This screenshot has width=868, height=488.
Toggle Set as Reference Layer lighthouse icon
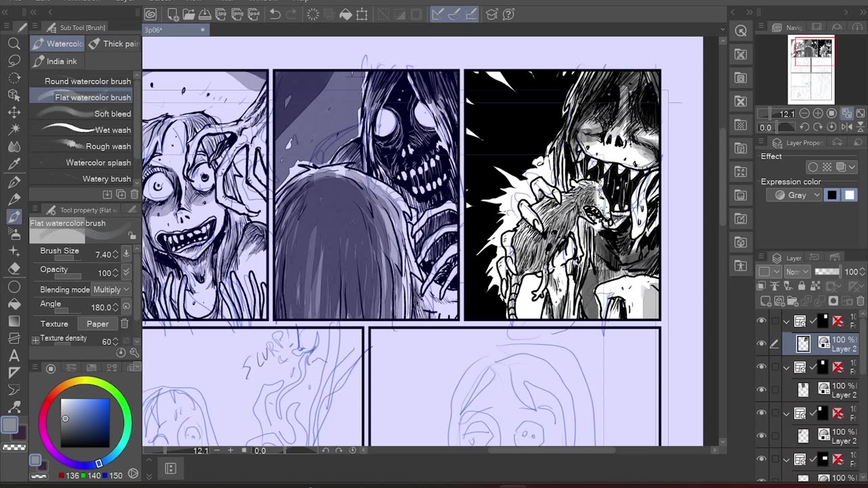coord(776,287)
